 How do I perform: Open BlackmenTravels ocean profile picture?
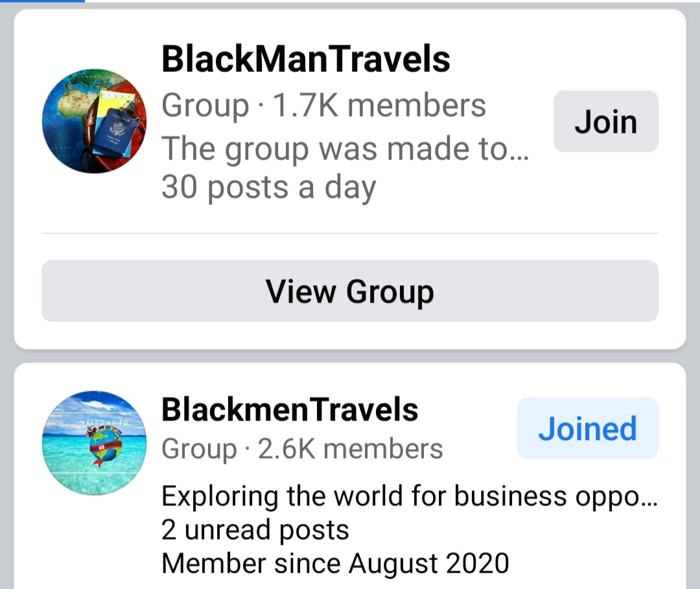[94, 443]
